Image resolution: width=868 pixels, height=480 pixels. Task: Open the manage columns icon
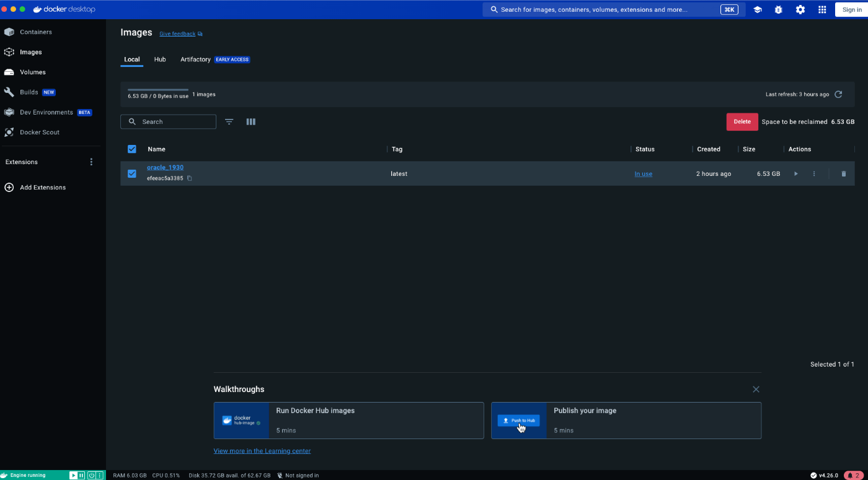coord(251,122)
